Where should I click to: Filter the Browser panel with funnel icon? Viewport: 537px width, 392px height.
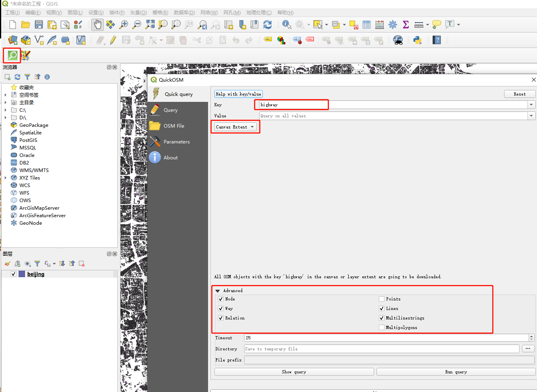[27, 77]
